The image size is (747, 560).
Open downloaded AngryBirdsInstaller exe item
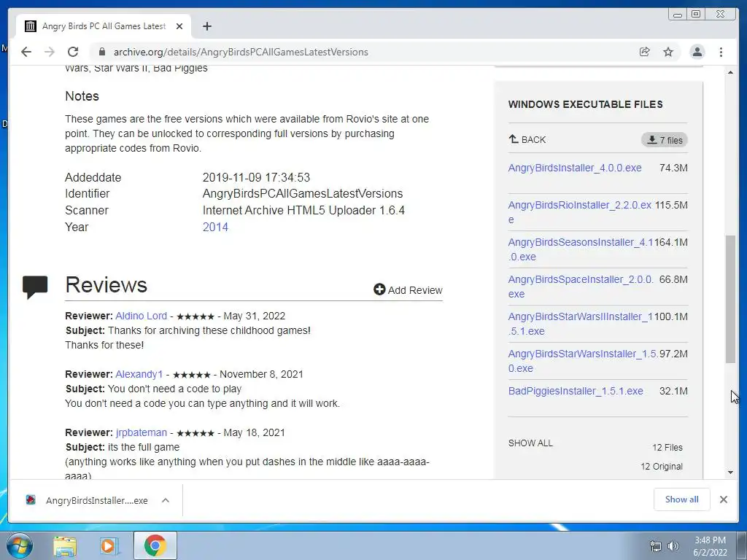tap(88, 500)
